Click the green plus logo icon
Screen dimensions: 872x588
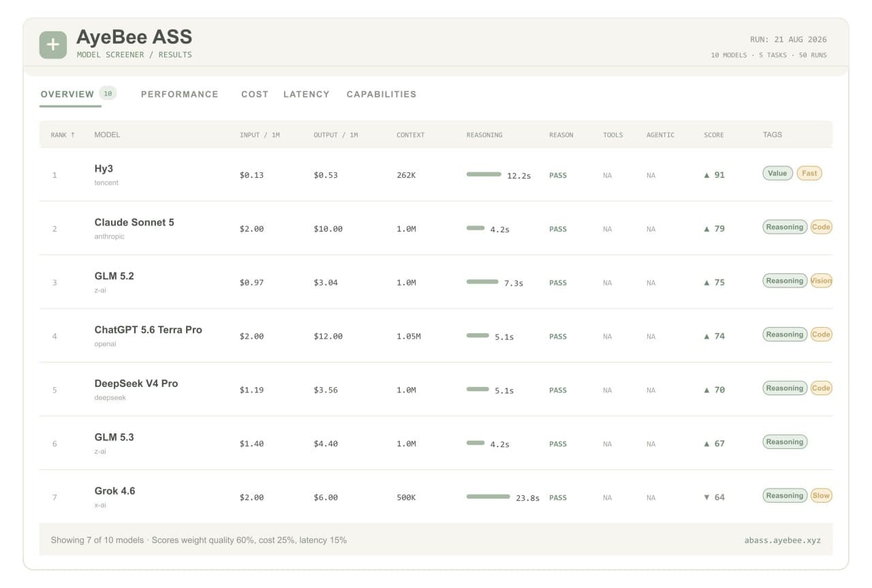53,45
